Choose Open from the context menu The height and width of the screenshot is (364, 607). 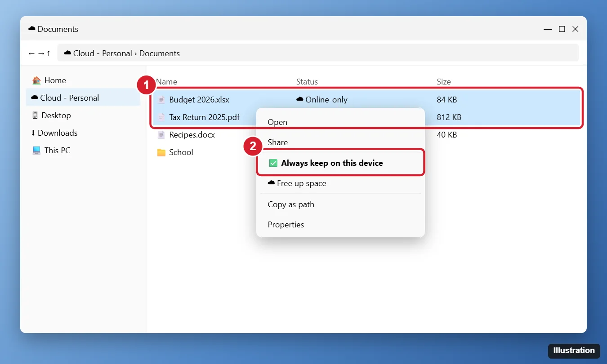[340, 122]
